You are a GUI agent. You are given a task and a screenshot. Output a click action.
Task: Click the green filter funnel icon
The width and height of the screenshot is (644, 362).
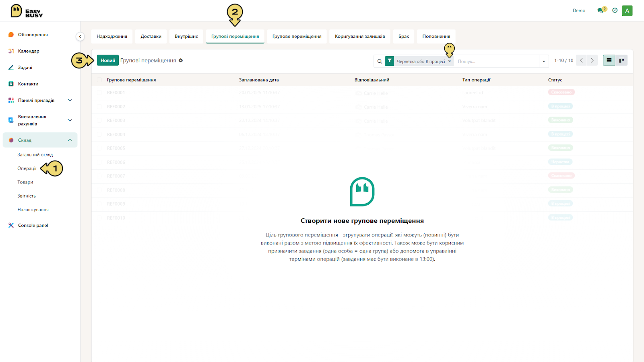pos(389,61)
